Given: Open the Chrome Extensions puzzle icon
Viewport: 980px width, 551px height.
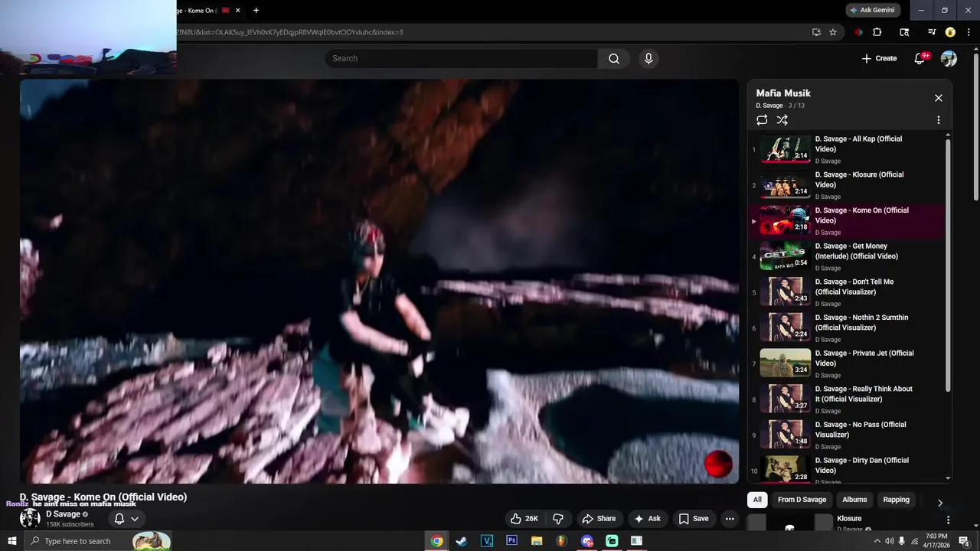Looking at the screenshot, I should [877, 32].
